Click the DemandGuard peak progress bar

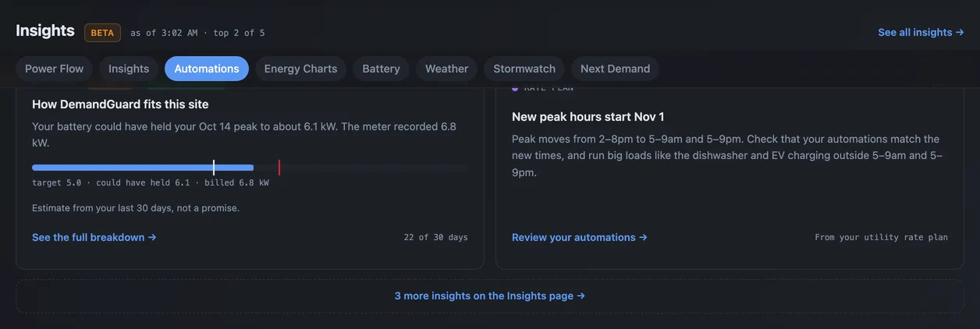250,167
